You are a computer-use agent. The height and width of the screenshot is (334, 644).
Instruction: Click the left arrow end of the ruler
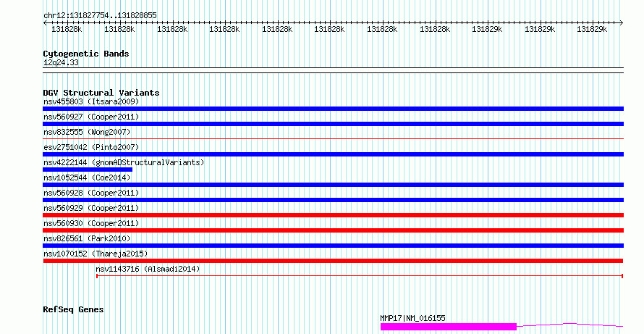pyautogui.click(x=46, y=23)
